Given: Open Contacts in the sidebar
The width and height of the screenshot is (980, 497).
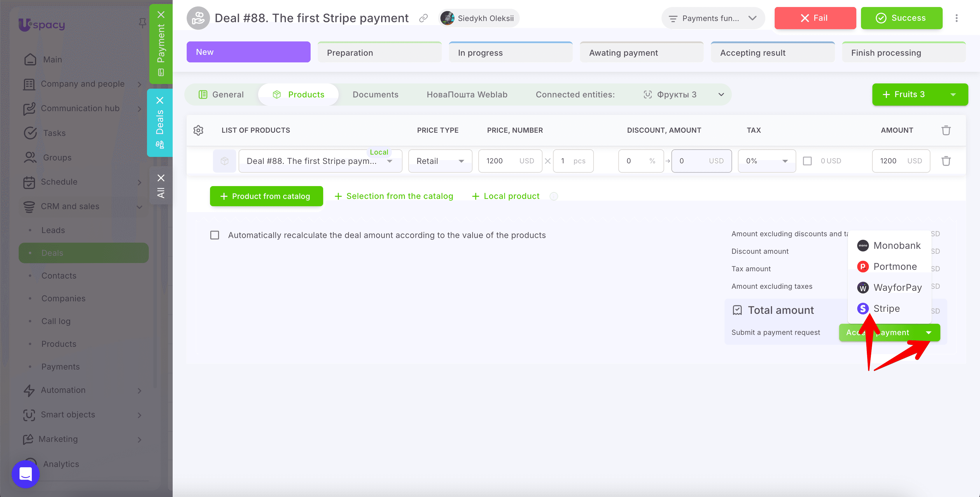Looking at the screenshot, I should pos(59,276).
